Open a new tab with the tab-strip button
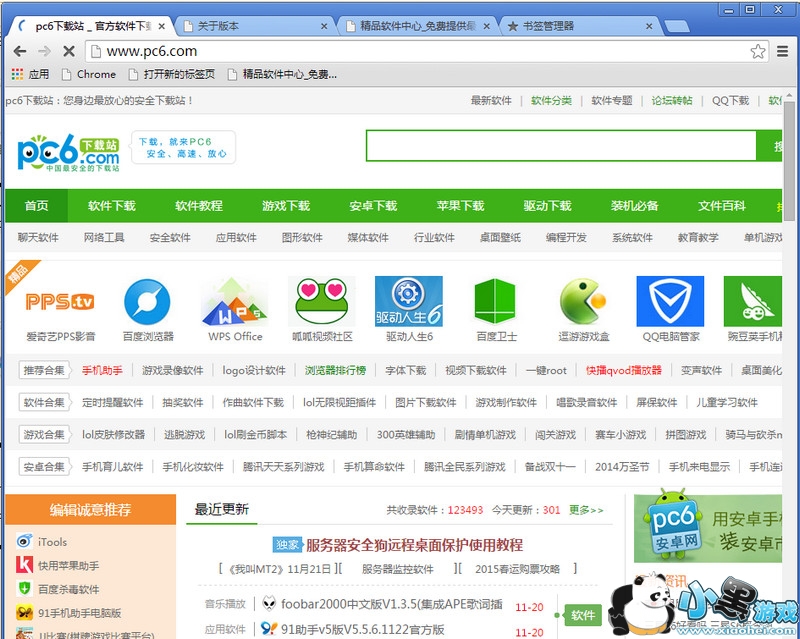This screenshot has height=639, width=800. click(677, 27)
